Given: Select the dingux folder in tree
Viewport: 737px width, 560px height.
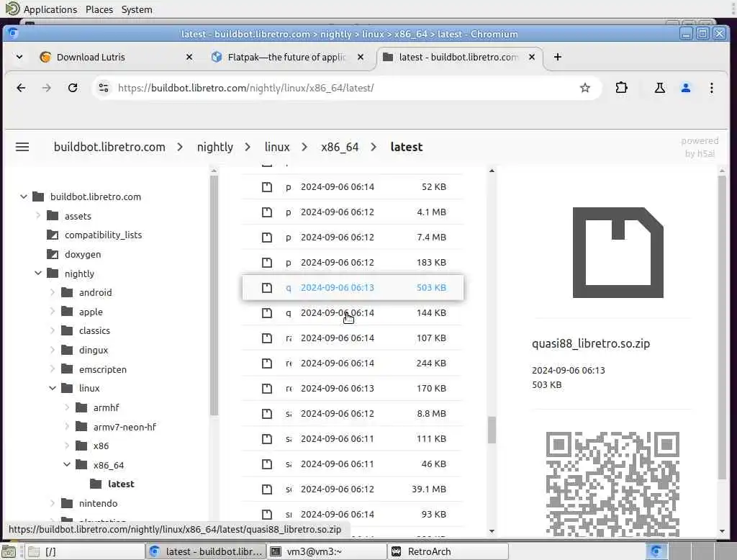Looking at the screenshot, I should coord(94,350).
